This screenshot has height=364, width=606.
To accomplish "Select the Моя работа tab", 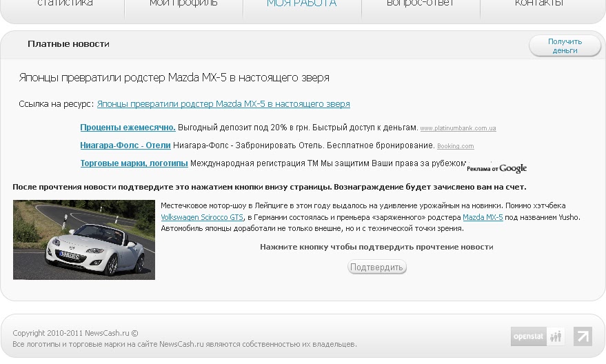I will click(x=302, y=4).
